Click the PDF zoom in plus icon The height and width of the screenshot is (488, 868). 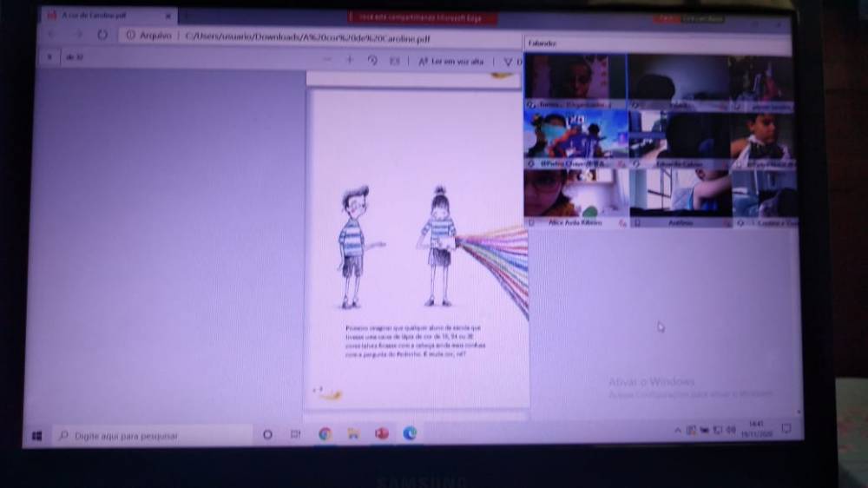350,60
